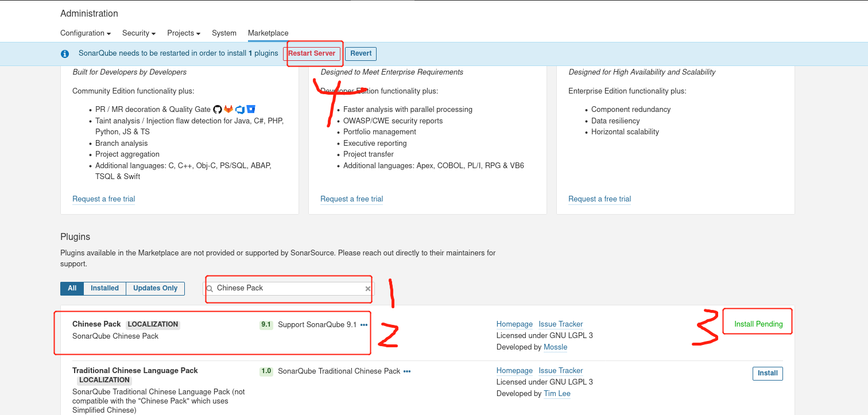Open Traditional Chinese Language Pack Issue Tracker

point(561,371)
